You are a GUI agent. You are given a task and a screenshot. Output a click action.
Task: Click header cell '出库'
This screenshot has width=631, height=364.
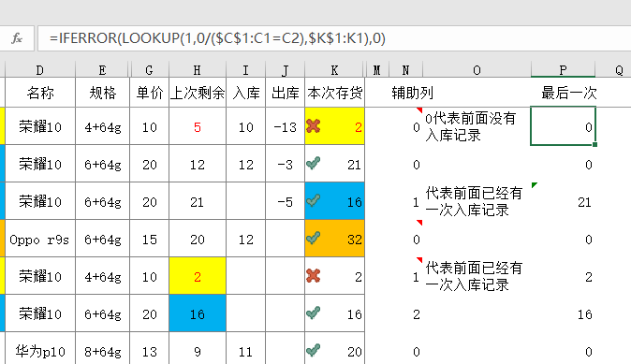285,93
